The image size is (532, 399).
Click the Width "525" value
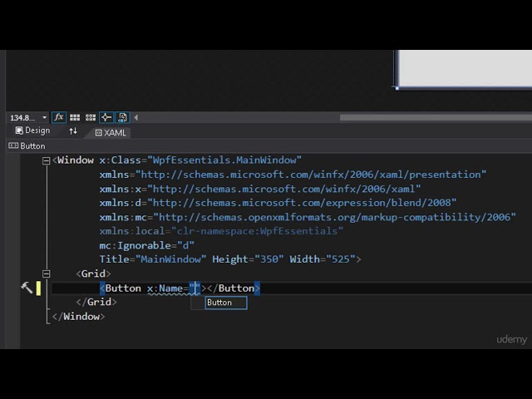[x=340, y=259]
